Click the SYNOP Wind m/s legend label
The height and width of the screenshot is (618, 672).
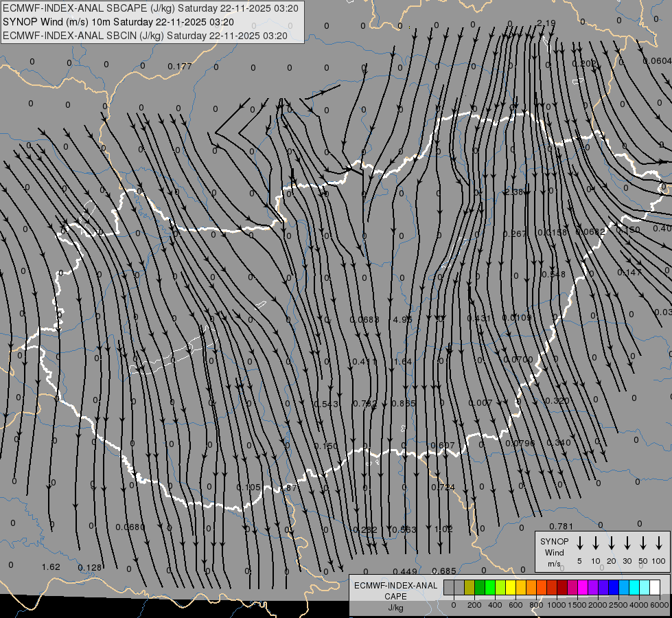(554, 552)
